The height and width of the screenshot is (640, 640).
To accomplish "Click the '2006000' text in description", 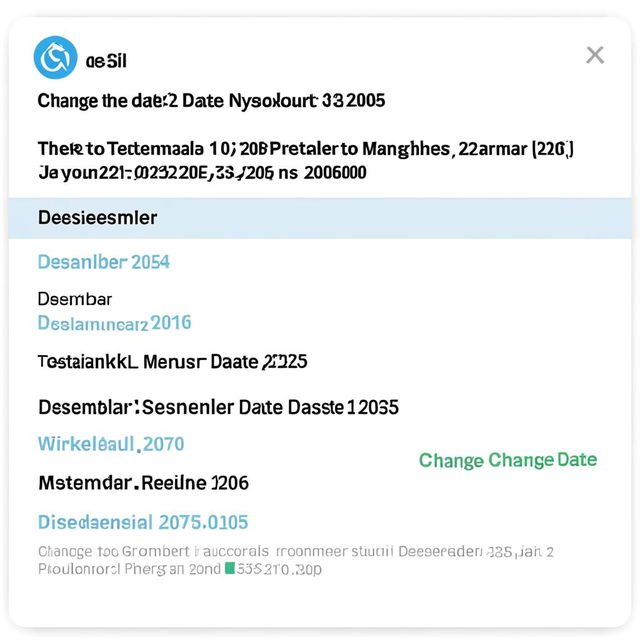I will point(335,173).
